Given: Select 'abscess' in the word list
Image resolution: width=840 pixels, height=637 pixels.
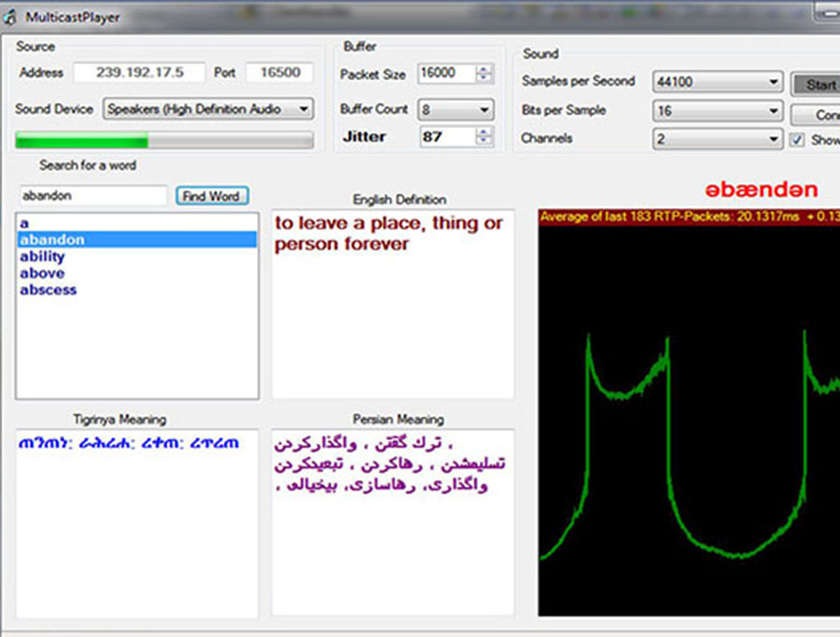Looking at the screenshot, I should [137, 290].
